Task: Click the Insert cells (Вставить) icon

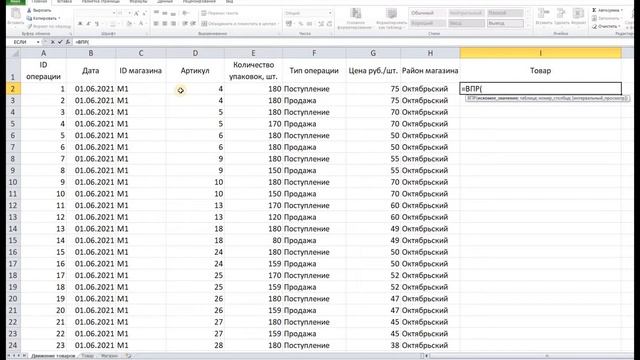Action: point(544,13)
